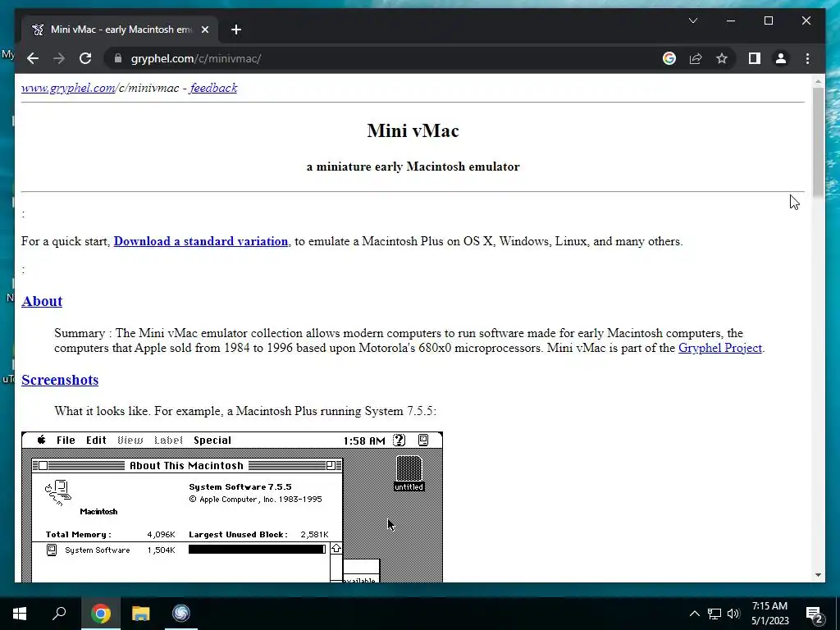Screen dimensions: 840x630
Task: Open the clock showing 7:15 AM
Action: pyautogui.click(x=769, y=614)
